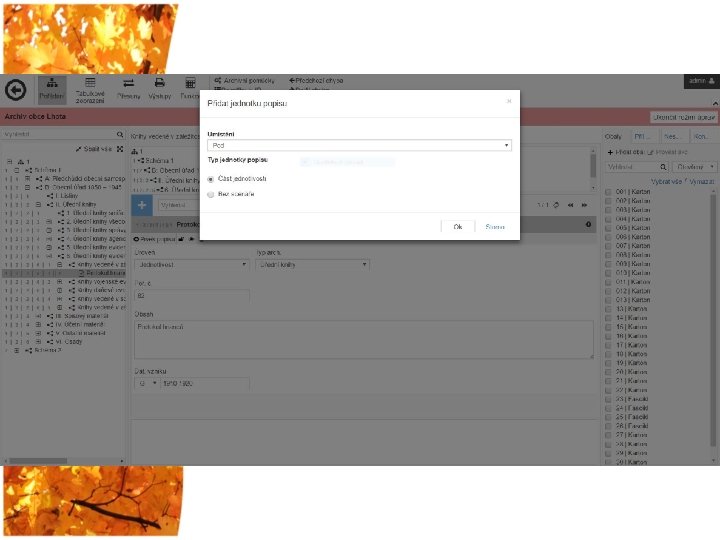720x540 pixels.
Task: Go to Předchozí chyba
Action: 316,80
